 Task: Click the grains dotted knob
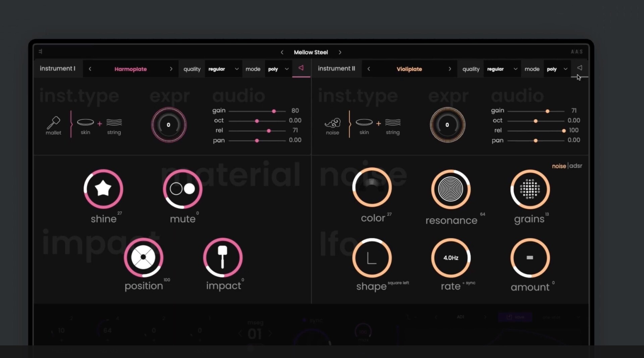530,189
